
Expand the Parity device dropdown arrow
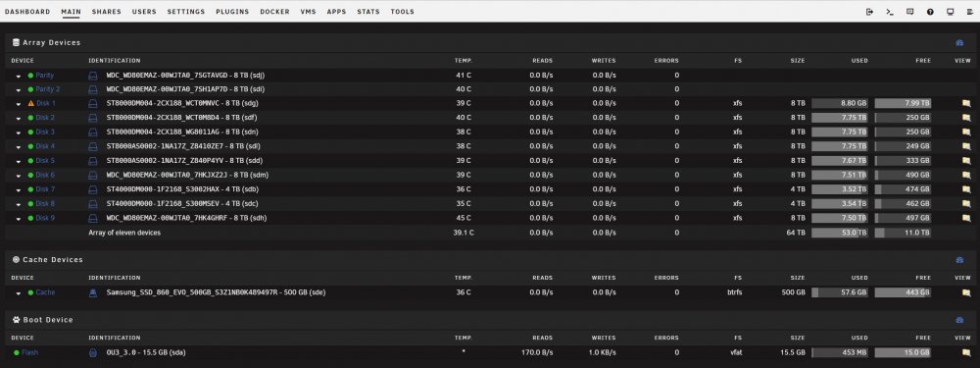click(x=18, y=76)
